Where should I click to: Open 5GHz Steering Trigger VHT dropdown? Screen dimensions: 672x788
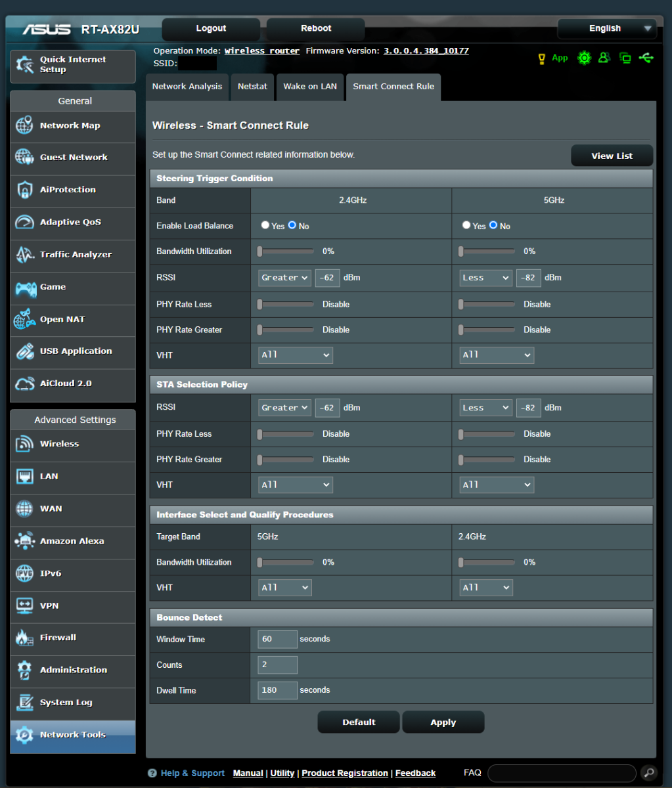click(x=496, y=355)
